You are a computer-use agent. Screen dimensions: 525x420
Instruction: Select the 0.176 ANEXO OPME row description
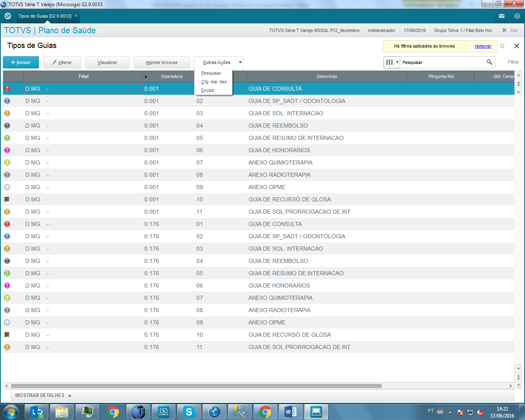[x=267, y=322]
